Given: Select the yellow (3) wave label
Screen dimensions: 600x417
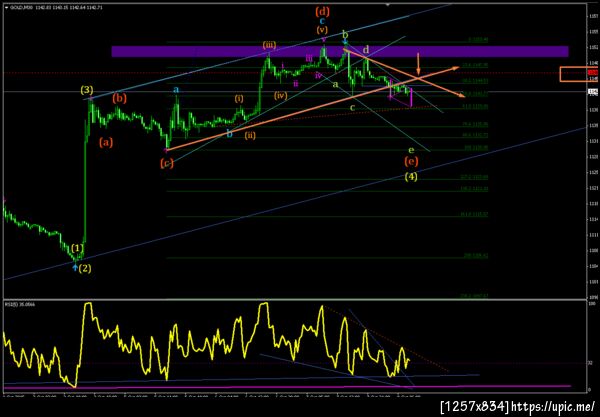Looking at the screenshot, I should click(x=87, y=90).
